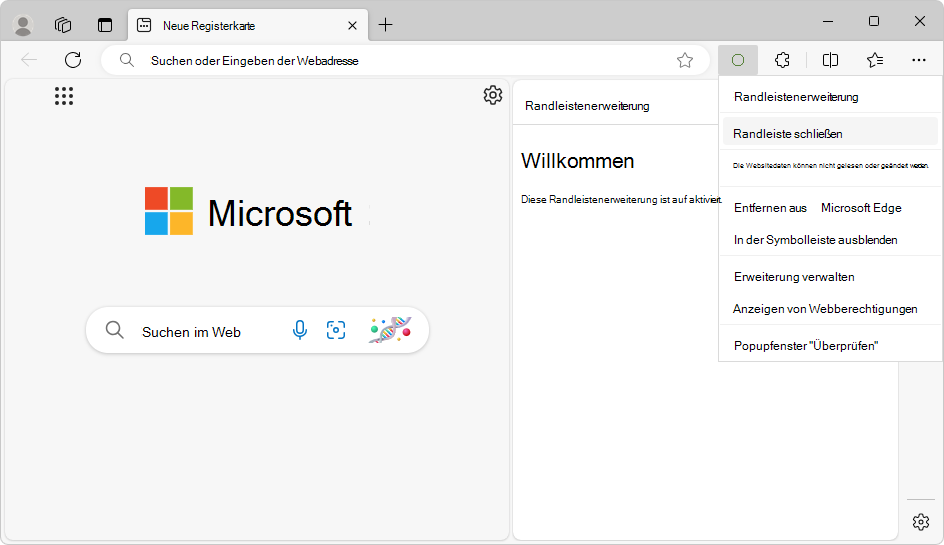Open the Extensions puzzle piece icon
Viewport: 944px width, 545px height.
(x=782, y=60)
